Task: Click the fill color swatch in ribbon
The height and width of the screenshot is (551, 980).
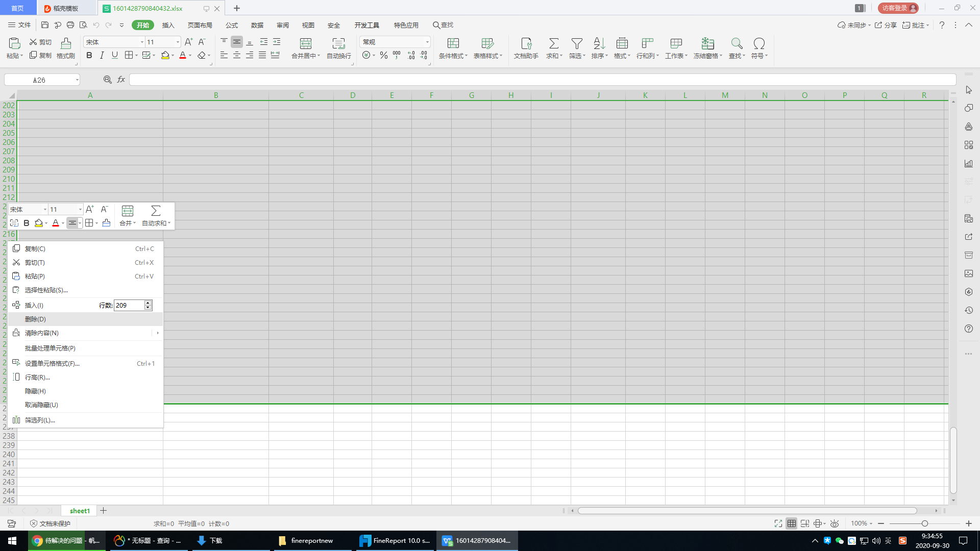Action: pos(165,55)
